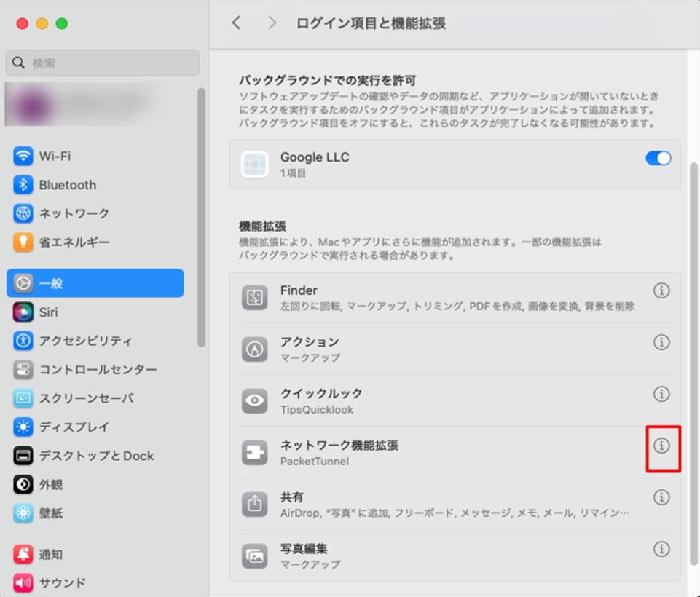Go back using the left chevron
This screenshot has height=597, width=700.
coord(236,23)
